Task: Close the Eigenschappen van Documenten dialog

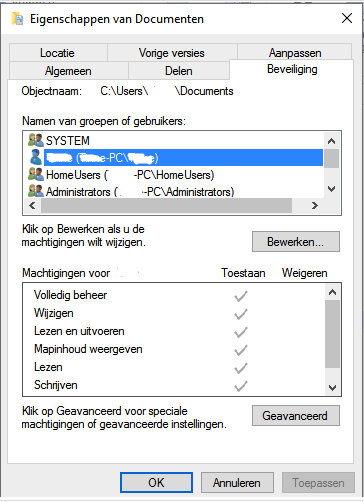Action: point(347,18)
